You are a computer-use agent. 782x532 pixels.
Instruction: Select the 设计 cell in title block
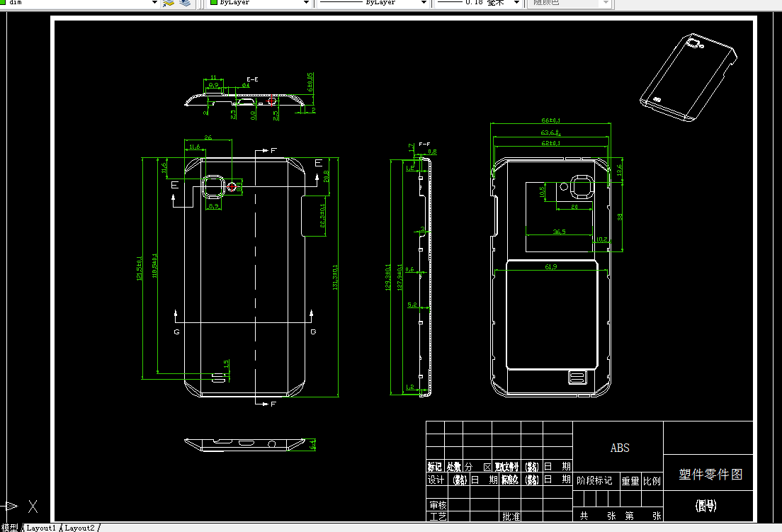click(436, 480)
